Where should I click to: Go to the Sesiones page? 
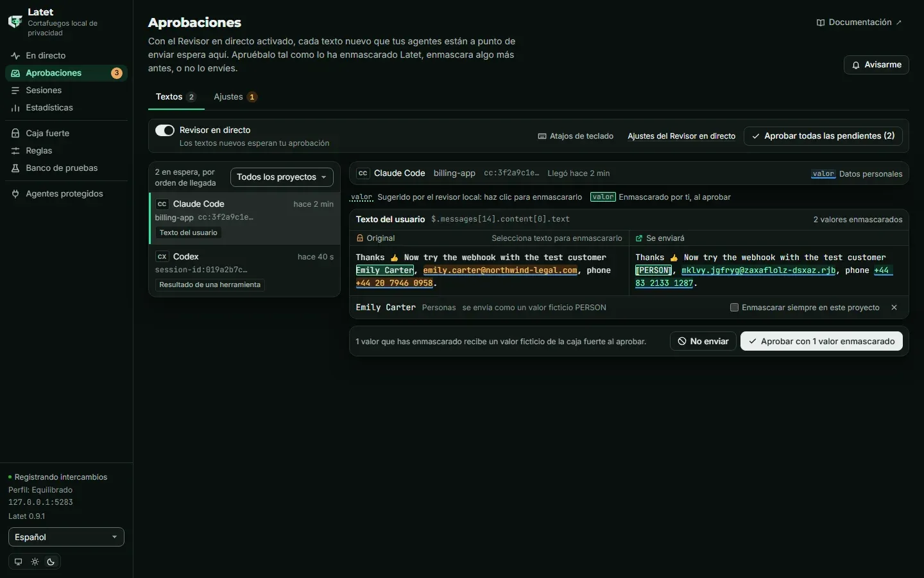pos(66,90)
